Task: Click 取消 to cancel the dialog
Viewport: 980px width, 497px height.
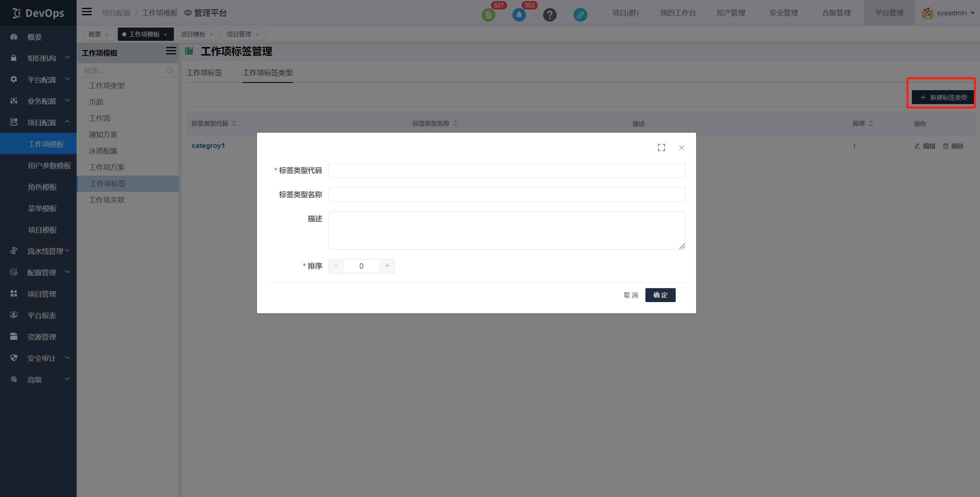Action: click(x=630, y=295)
